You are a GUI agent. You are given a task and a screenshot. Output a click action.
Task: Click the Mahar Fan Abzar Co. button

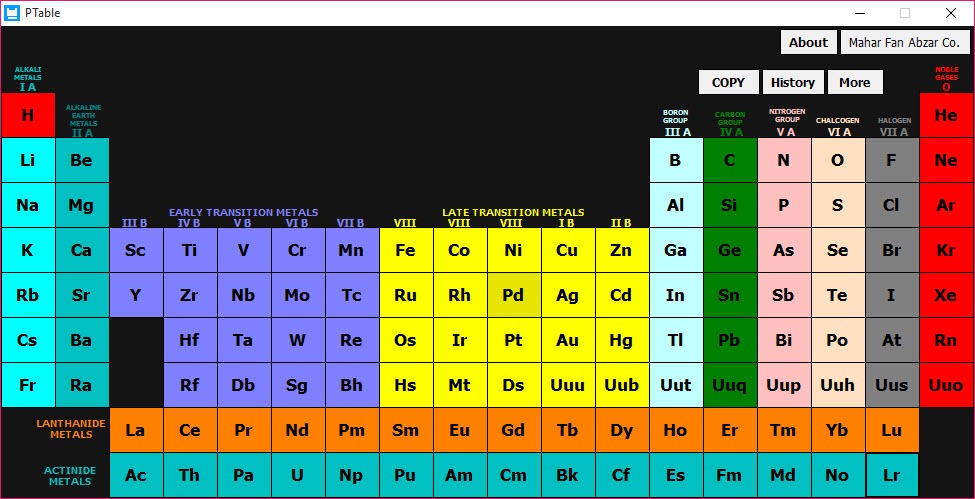coord(905,42)
